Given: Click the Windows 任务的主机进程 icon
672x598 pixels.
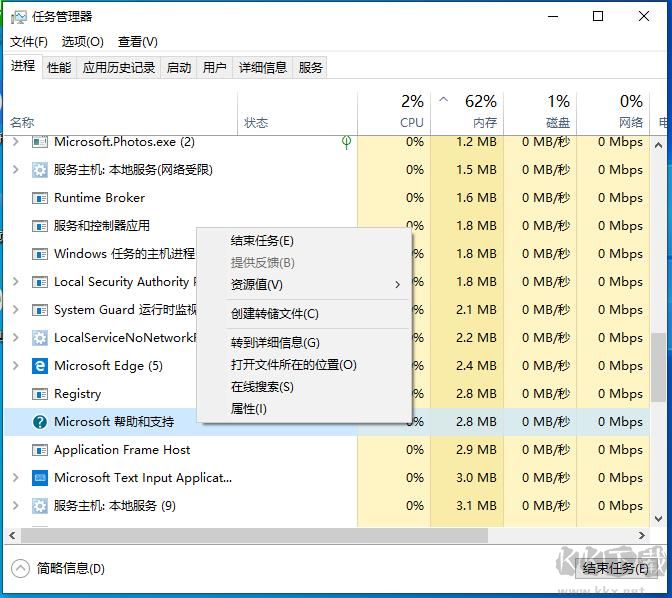Looking at the screenshot, I should click(x=40, y=254).
